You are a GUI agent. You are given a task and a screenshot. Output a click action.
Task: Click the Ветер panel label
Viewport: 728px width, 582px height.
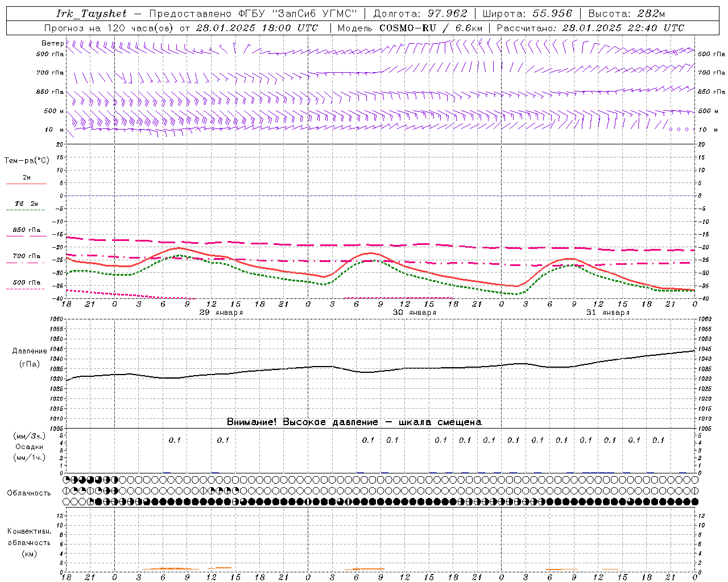click(x=52, y=43)
